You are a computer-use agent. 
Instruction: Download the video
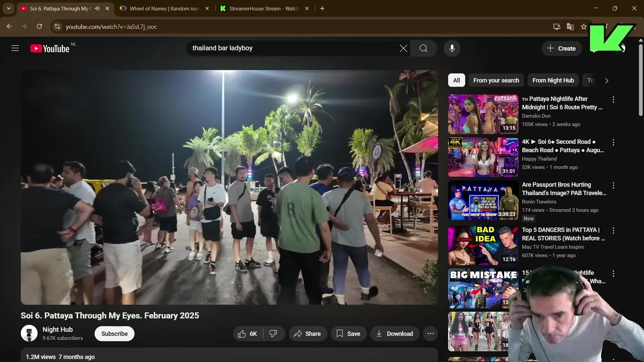[x=394, y=334]
